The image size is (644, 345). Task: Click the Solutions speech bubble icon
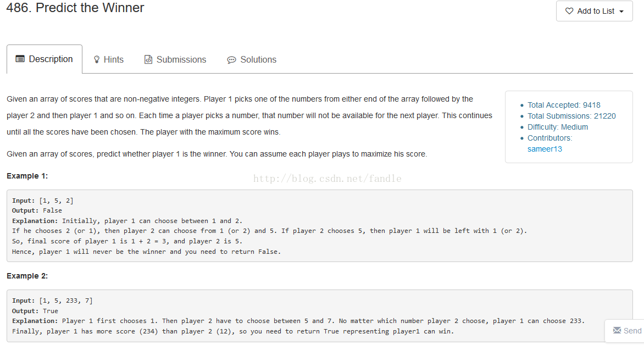pos(232,60)
